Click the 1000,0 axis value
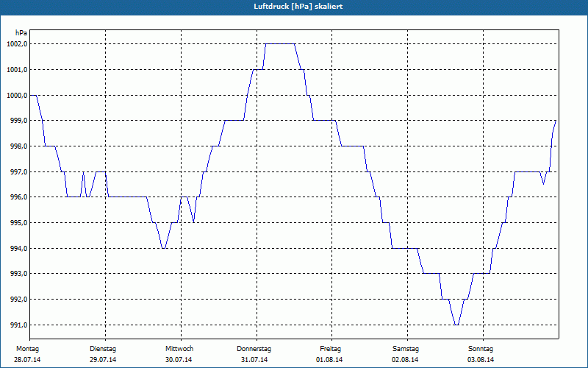 pos(17,95)
